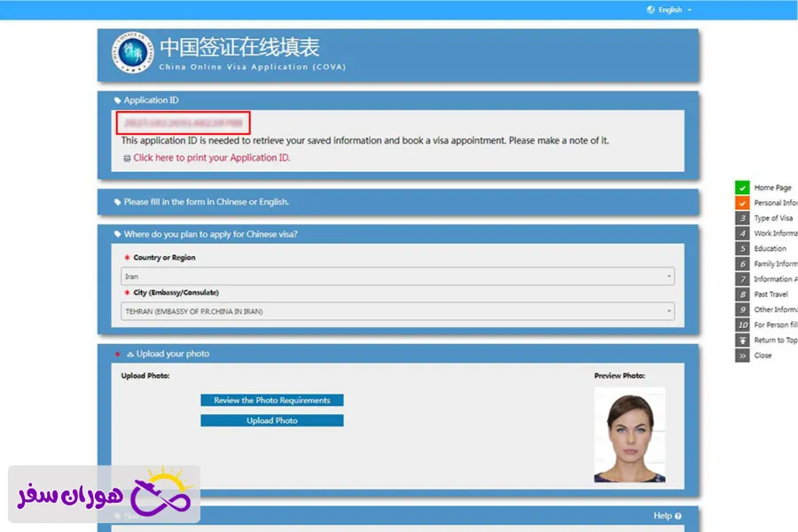Click the Return to Top arrow icon
The width and height of the screenshot is (798, 532).
pyautogui.click(x=742, y=340)
